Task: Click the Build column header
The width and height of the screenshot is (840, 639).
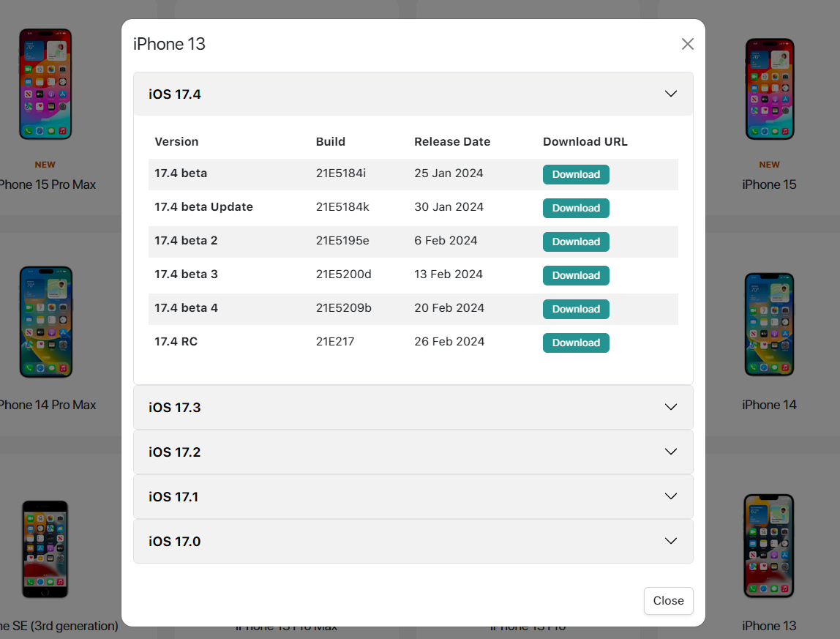Action: (331, 141)
